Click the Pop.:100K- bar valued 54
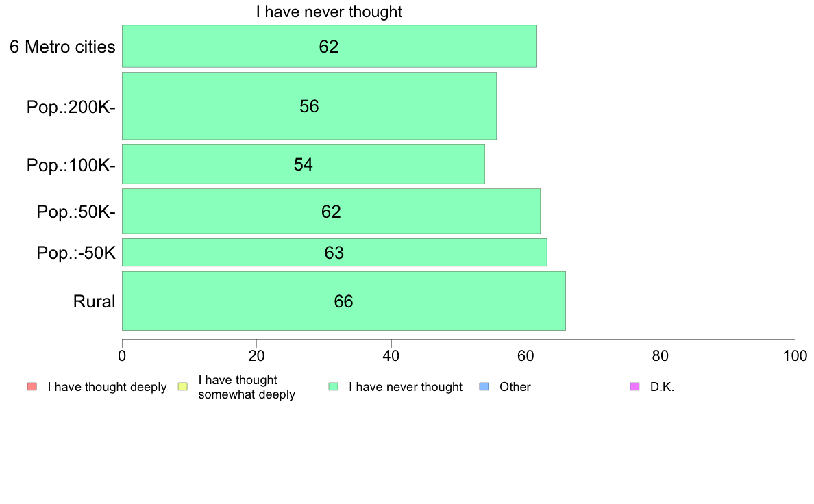Viewport: 814px width, 504px height. [x=303, y=164]
